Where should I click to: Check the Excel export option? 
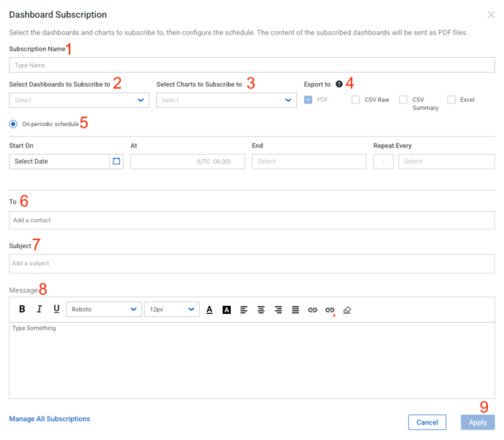pyautogui.click(x=451, y=100)
